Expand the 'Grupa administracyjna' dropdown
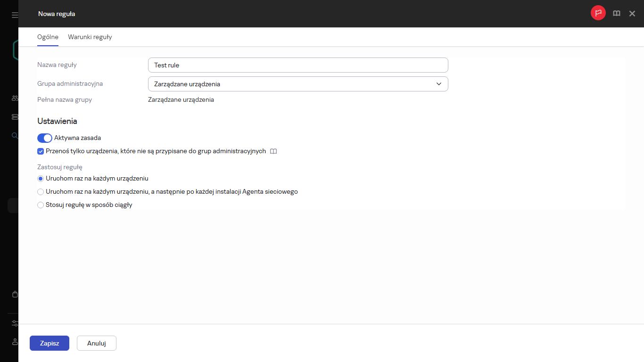Viewport: 644px width, 362px height. (x=297, y=84)
